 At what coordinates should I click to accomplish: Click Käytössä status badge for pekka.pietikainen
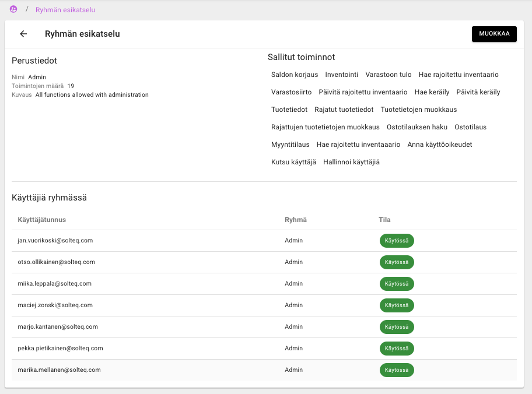pyautogui.click(x=397, y=349)
